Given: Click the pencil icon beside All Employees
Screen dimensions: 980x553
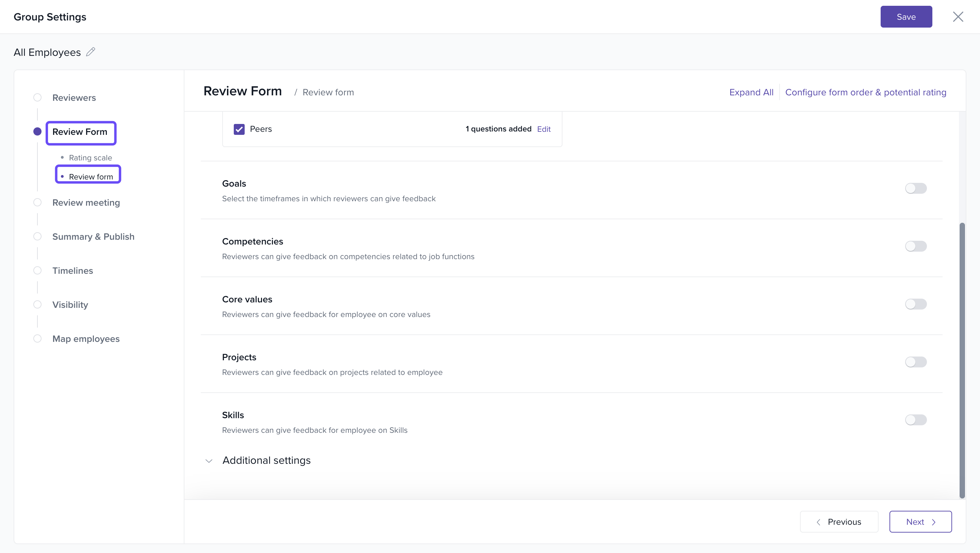Looking at the screenshot, I should point(91,52).
